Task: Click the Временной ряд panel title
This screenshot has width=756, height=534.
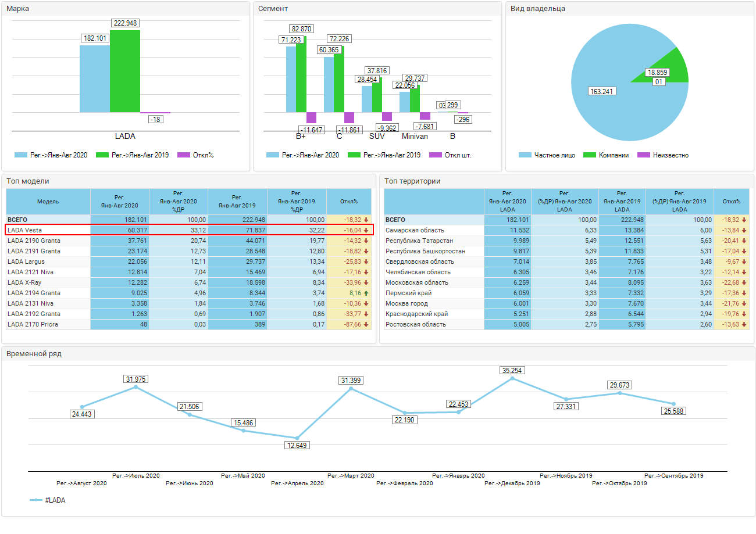Action: (x=34, y=353)
